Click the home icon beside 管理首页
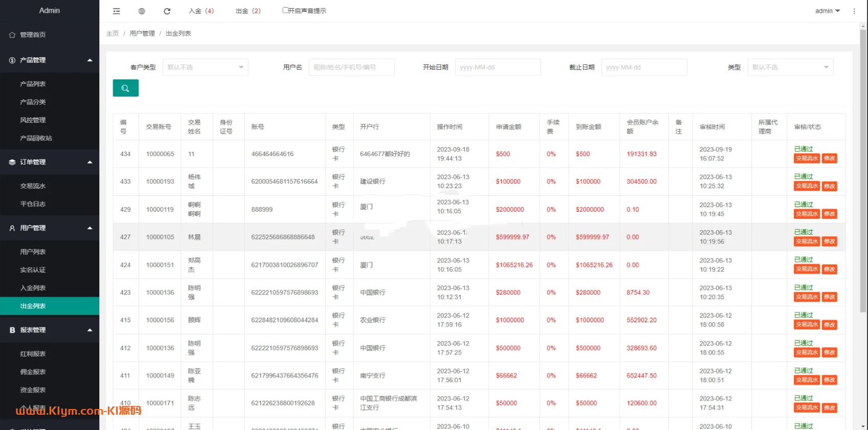868x430 pixels. coord(12,35)
